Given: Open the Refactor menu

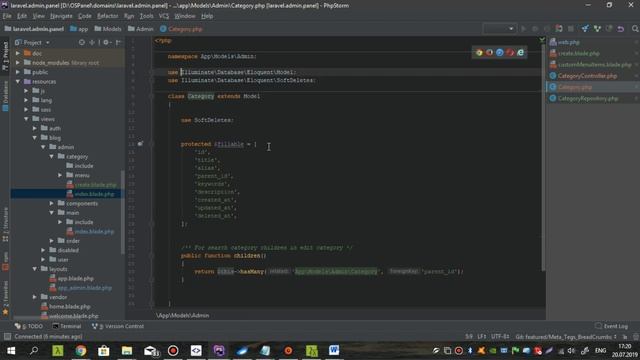Looking at the screenshot, I should pyautogui.click(x=107, y=16).
